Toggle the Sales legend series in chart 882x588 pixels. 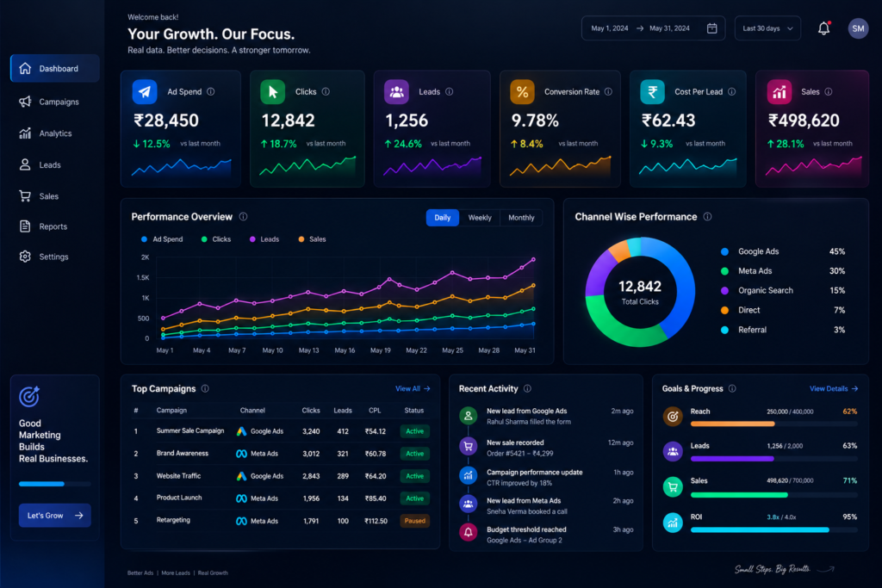click(x=312, y=239)
